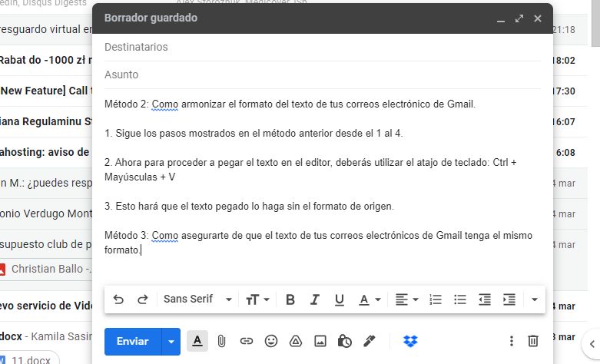The height and width of the screenshot is (364, 600).
Task: Open the 'iana Regulaminu' email row
Action: (x=46, y=121)
